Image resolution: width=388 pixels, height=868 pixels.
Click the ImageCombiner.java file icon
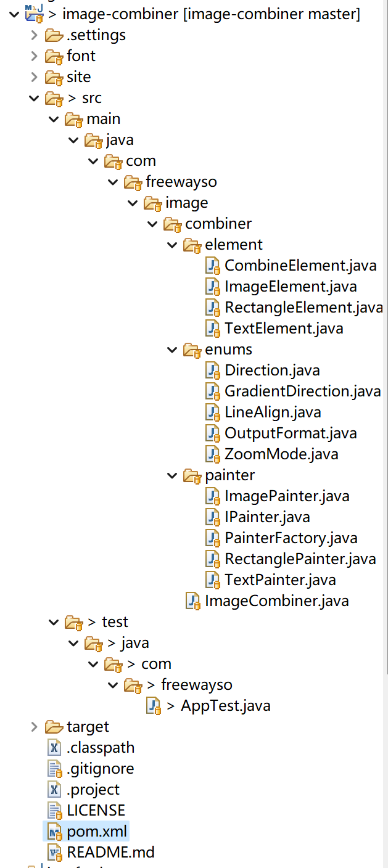(x=194, y=601)
